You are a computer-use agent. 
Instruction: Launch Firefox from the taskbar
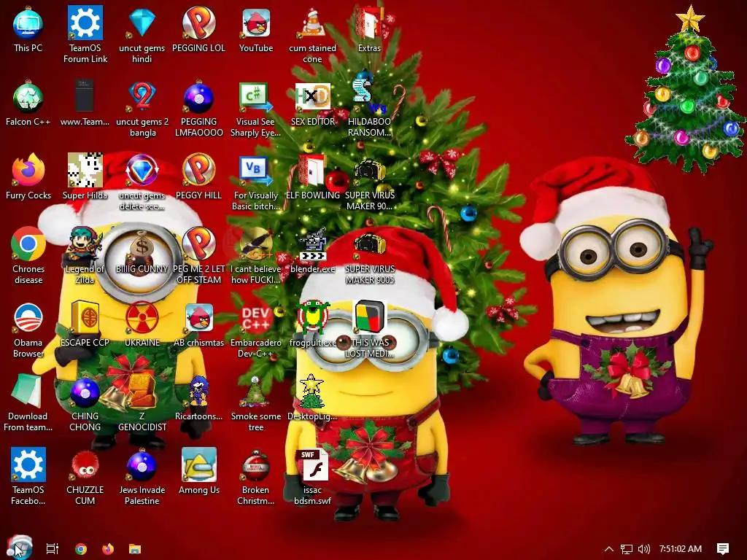(108, 548)
